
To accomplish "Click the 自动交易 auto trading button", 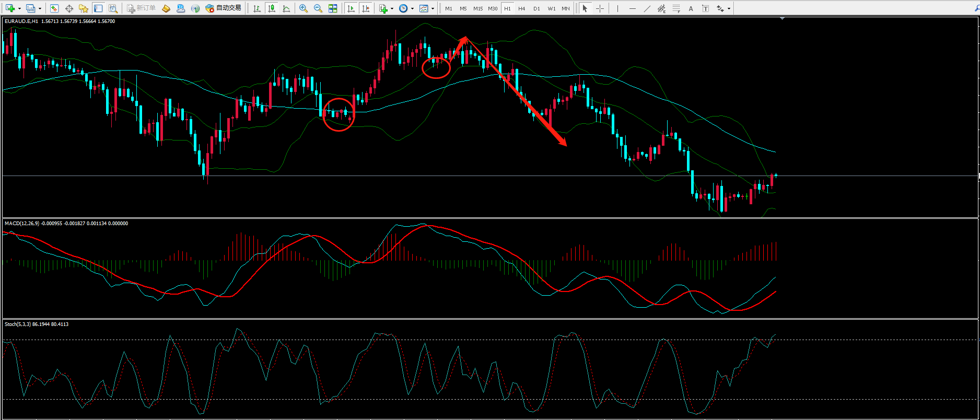I will (x=224, y=8).
